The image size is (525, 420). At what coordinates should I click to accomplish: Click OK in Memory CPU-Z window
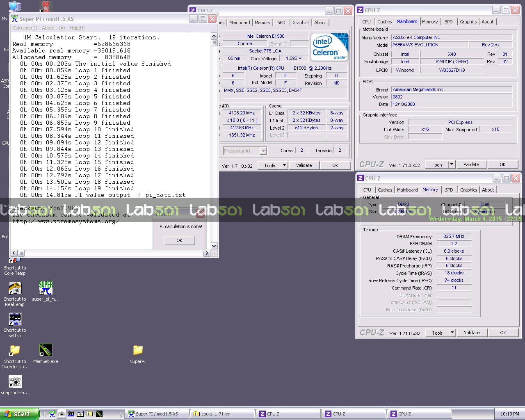(x=503, y=333)
